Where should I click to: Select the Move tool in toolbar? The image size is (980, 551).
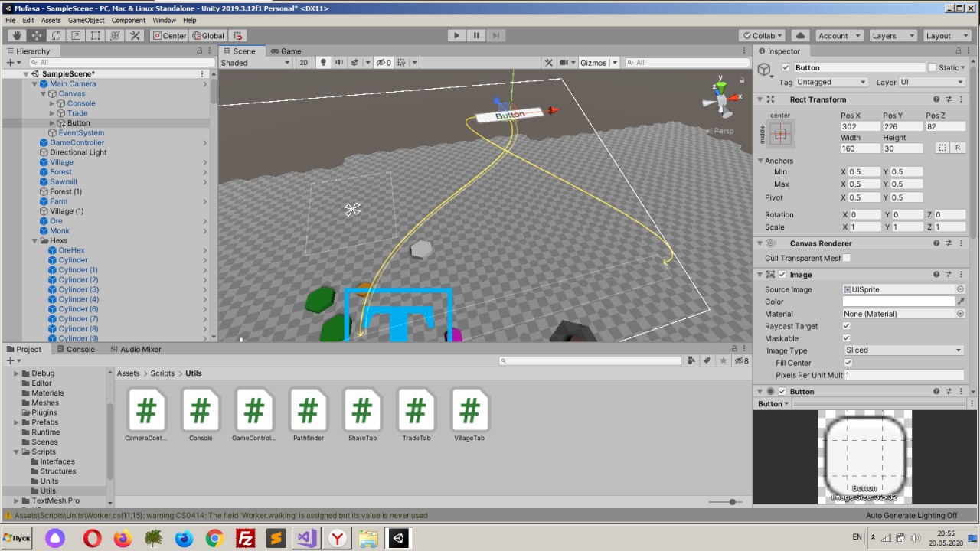[x=37, y=36]
